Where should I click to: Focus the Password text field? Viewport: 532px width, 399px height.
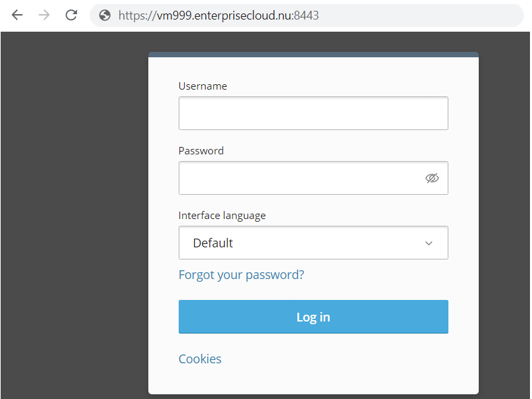(313, 178)
